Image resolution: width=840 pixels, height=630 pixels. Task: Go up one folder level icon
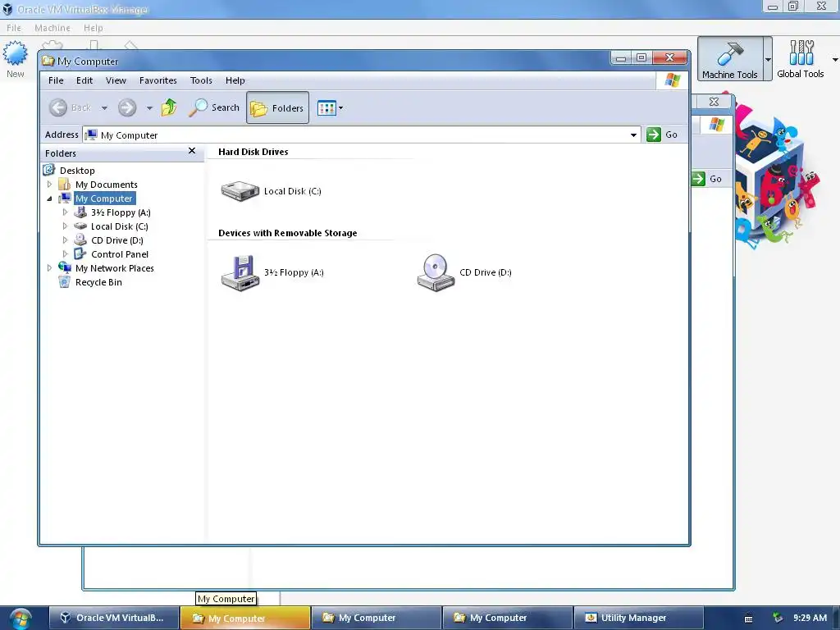tap(169, 107)
